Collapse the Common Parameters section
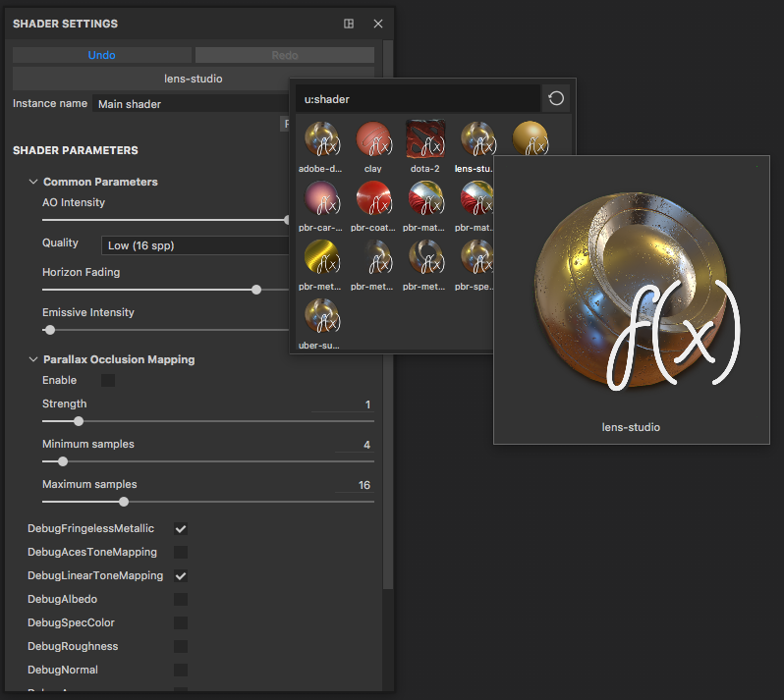This screenshot has height=700, width=784. (x=33, y=182)
